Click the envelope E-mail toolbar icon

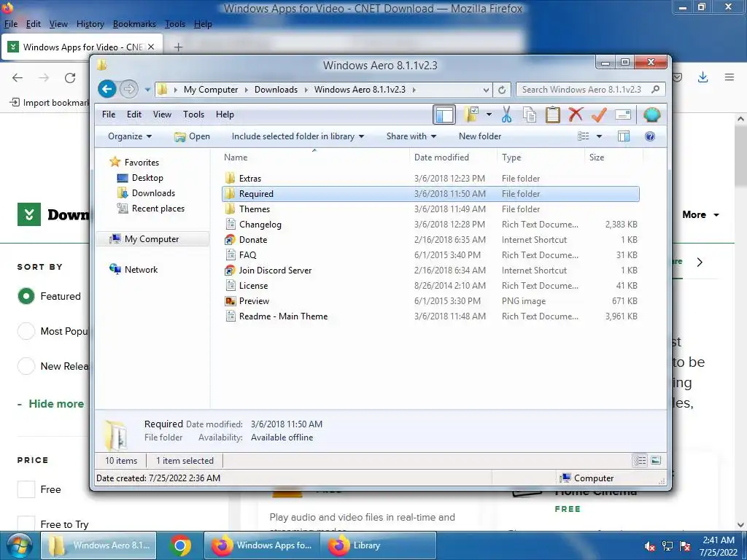623,114
